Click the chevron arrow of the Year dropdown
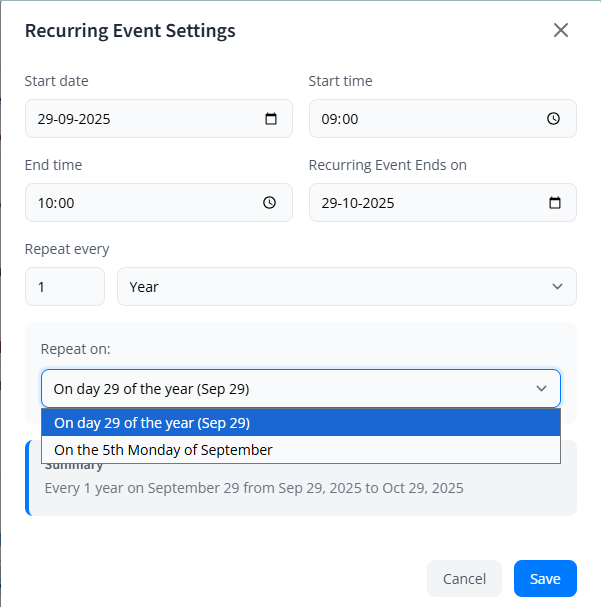 coord(557,287)
